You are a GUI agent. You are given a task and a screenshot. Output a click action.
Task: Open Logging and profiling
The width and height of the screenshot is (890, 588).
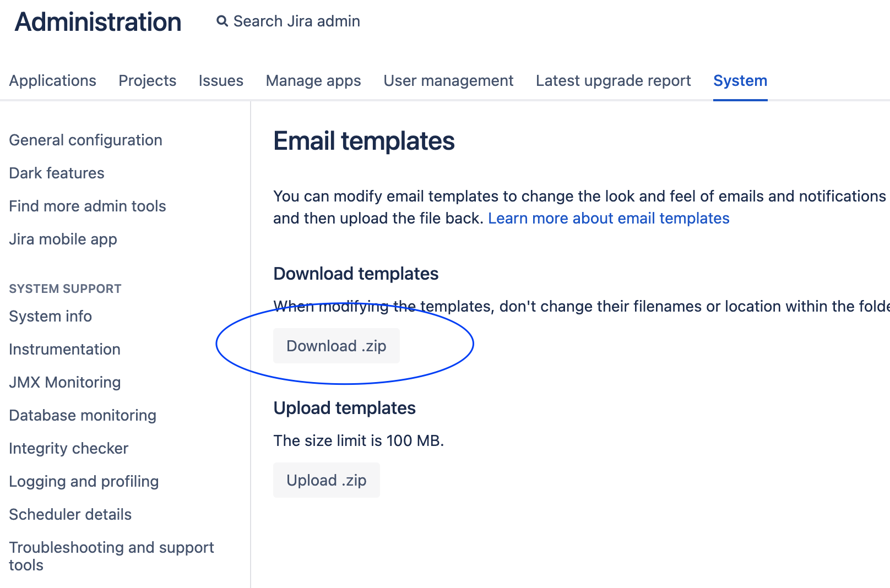[84, 481]
